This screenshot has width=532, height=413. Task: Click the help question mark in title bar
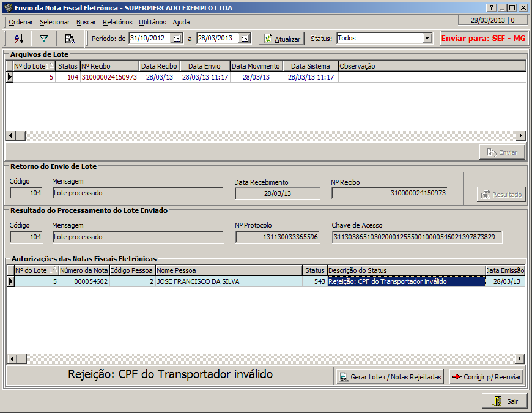(x=490, y=8)
